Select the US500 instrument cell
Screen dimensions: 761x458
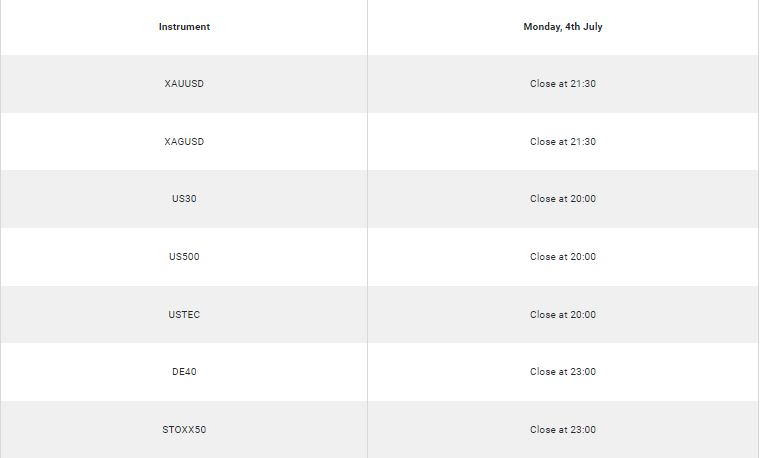click(184, 257)
